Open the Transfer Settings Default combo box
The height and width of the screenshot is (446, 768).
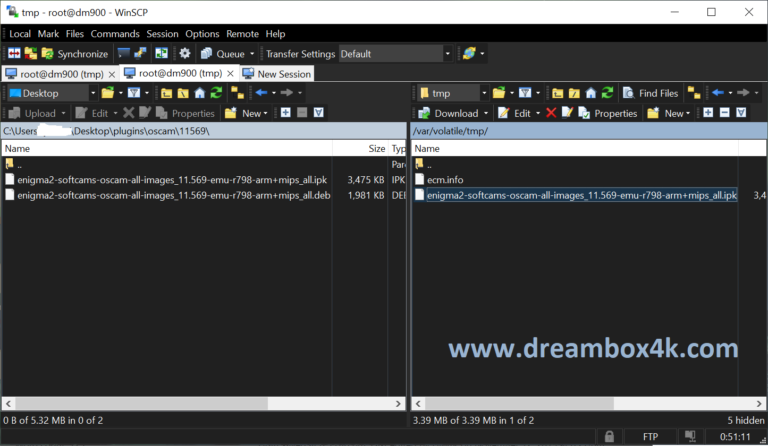[395, 53]
